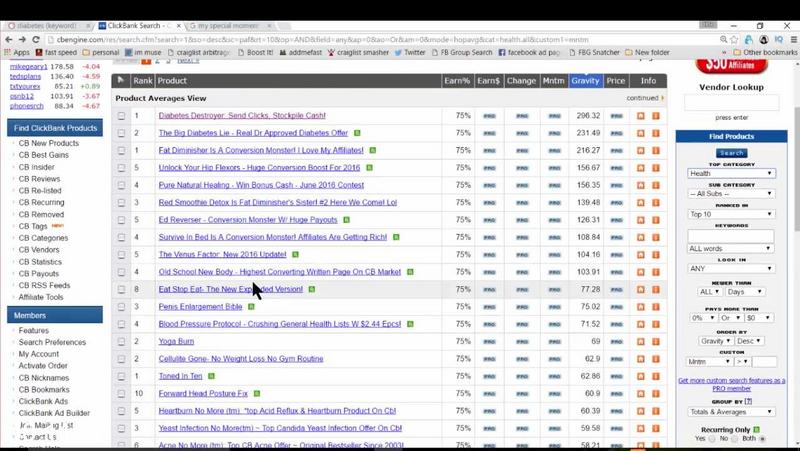Click the Vendor Lookup input field
Viewport: 800px width, 451px height.
point(732,103)
